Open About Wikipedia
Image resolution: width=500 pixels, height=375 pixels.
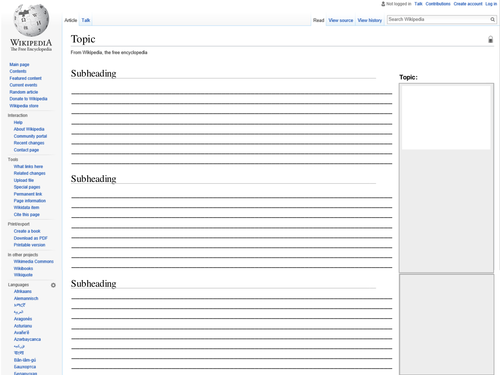[29, 129]
